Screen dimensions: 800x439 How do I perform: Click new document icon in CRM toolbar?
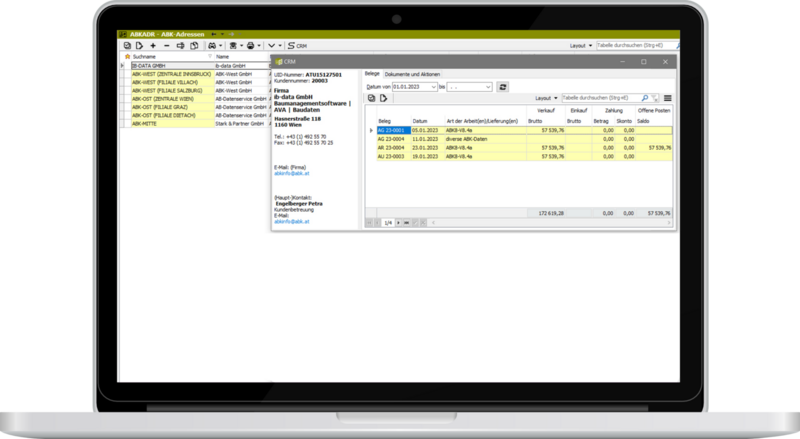384,98
